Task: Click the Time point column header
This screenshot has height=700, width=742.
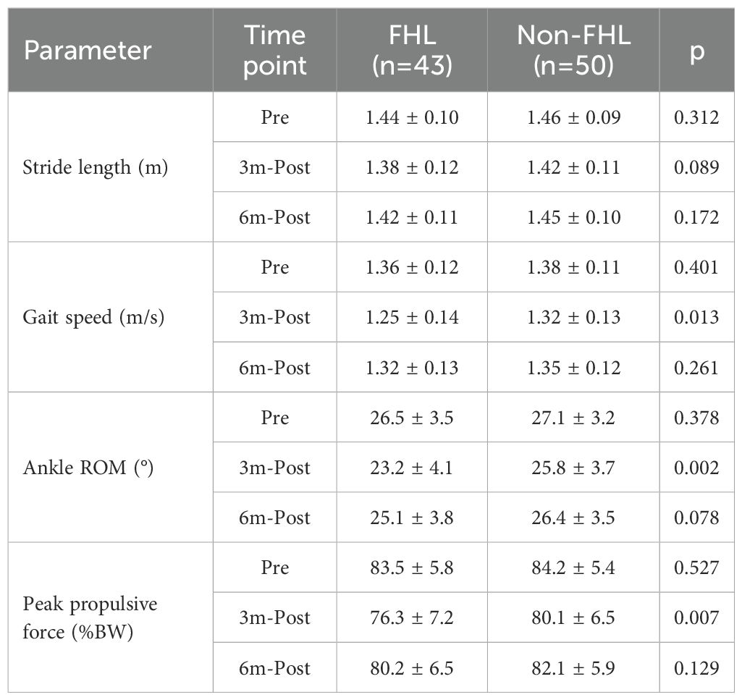Action: pos(274,50)
